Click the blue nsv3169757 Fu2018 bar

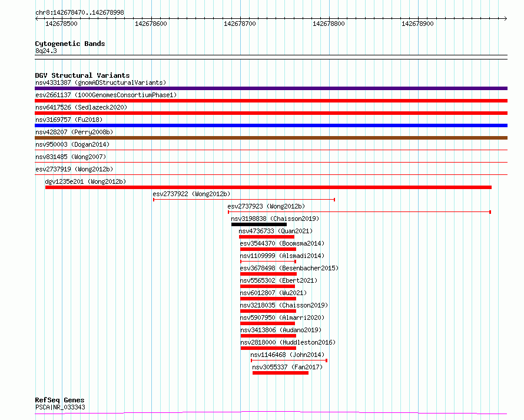tap(271, 125)
